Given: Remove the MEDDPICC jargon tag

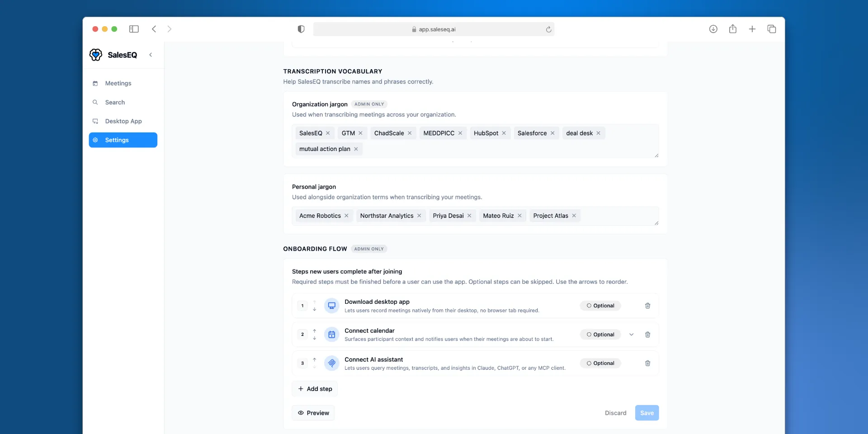Looking at the screenshot, I should click(460, 133).
